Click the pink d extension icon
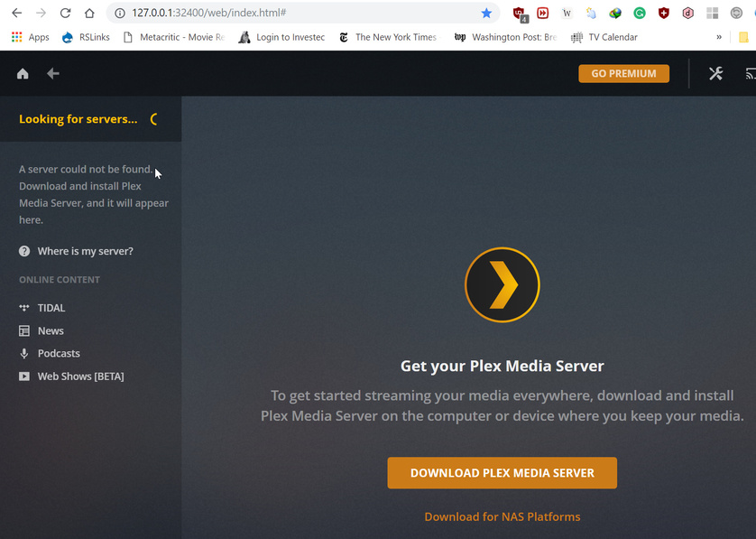This screenshot has width=756, height=539. [x=688, y=13]
